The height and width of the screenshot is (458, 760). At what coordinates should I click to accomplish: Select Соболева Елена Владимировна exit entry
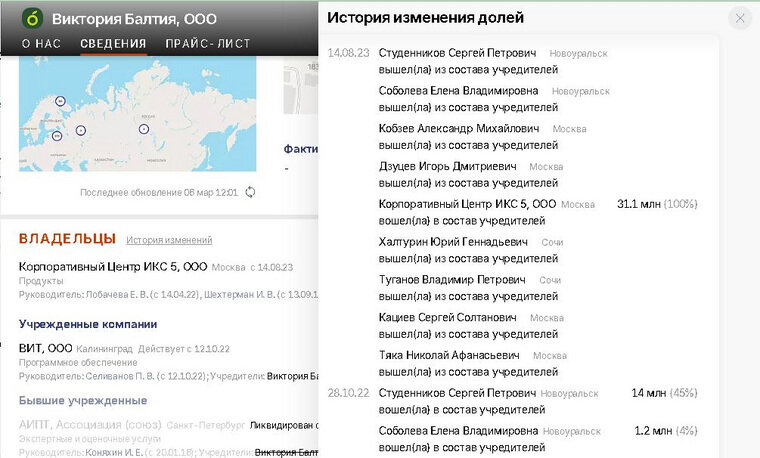(459, 91)
